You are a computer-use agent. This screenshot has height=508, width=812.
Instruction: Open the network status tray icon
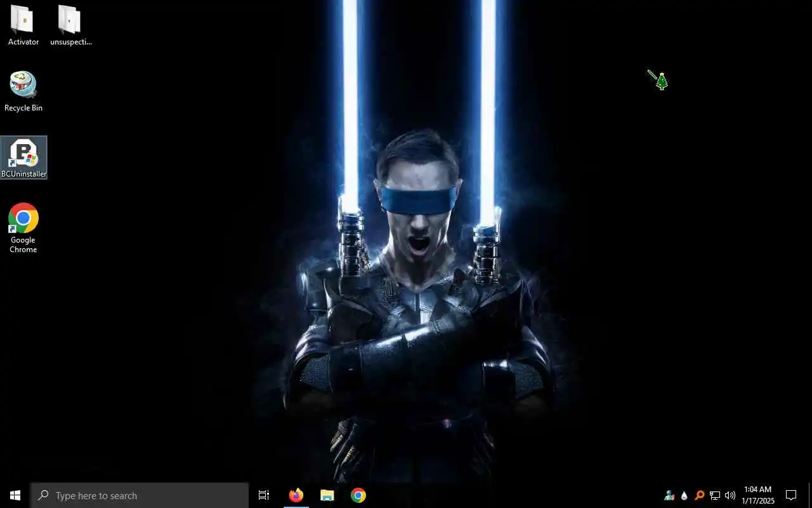coord(715,495)
